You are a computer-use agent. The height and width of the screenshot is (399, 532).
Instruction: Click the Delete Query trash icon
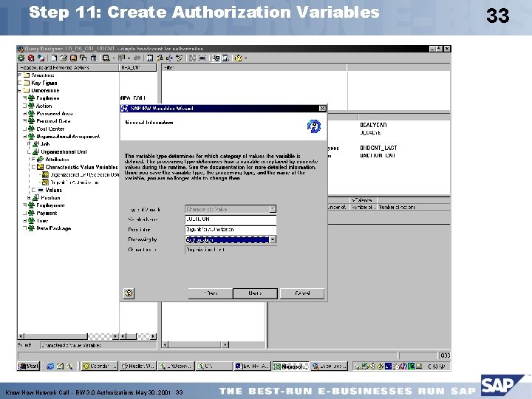click(93, 58)
